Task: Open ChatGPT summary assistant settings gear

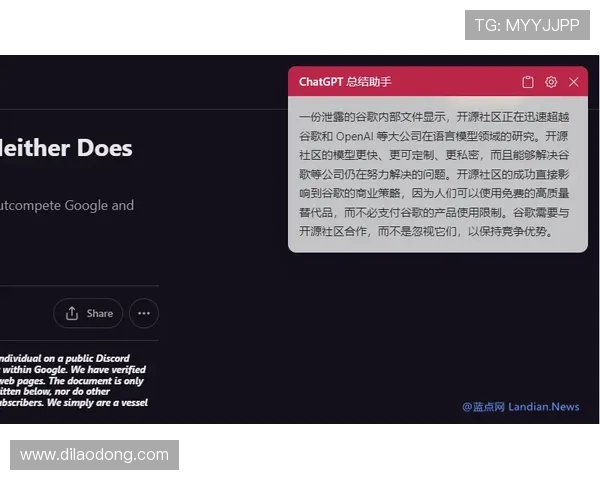Action: coord(551,82)
